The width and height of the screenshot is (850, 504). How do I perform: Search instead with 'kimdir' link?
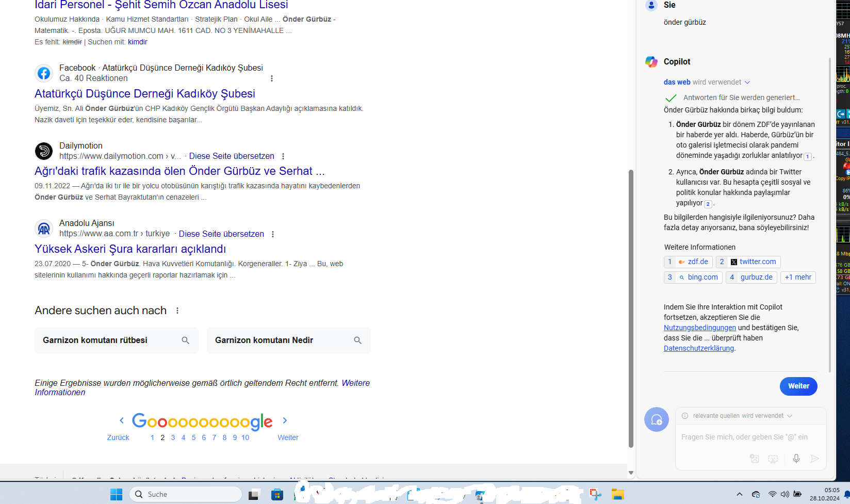point(138,42)
